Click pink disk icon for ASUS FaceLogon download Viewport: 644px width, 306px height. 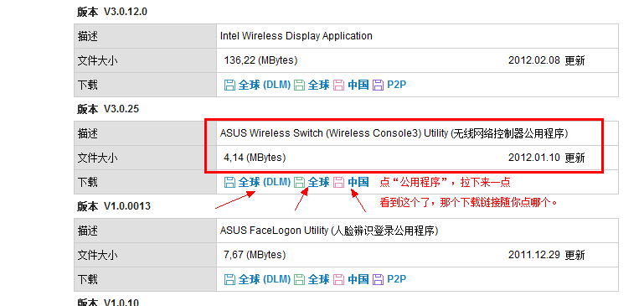point(339,280)
